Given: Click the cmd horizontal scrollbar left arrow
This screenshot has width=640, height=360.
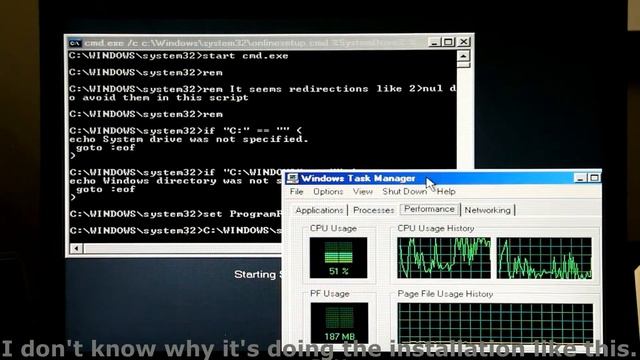Looking at the screenshot, I should click(76, 248).
